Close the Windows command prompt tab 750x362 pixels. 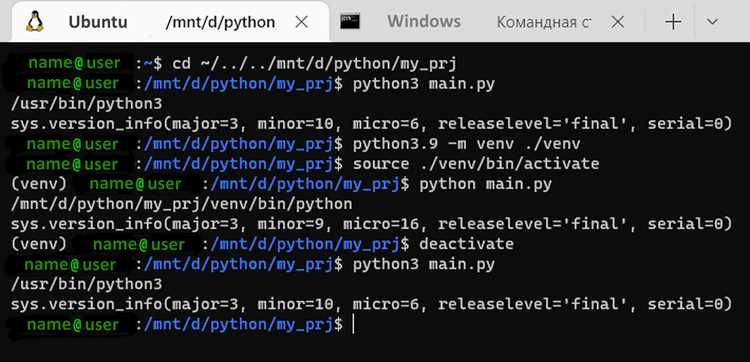pyautogui.click(x=618, y=22)
